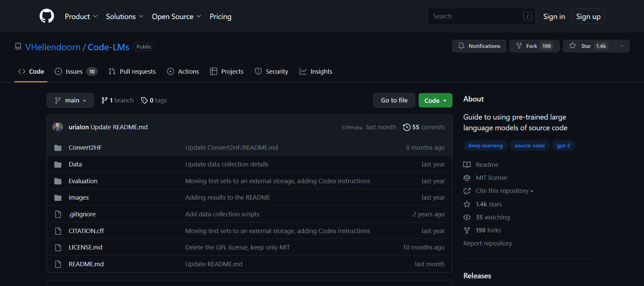Click the scales icon by MIT license
This screenshot has width=644, height=286.
tap(467, 178)
